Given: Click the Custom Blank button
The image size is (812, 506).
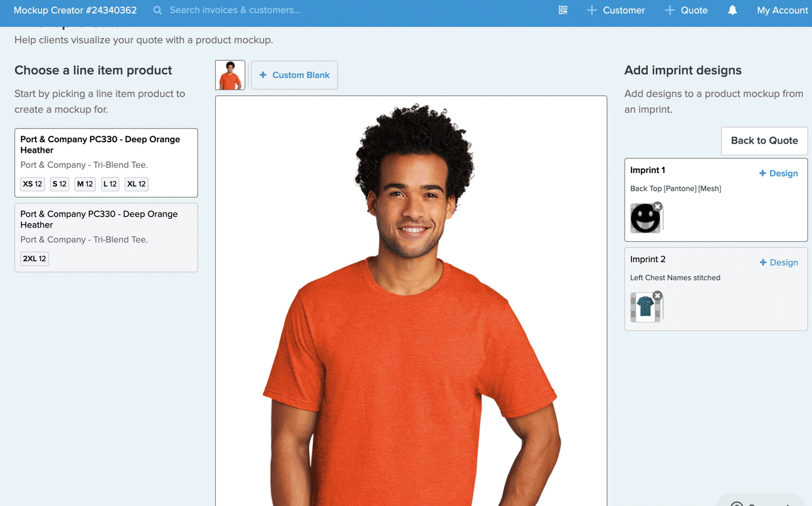Looking at the screenshot, I should coord(294,75).
